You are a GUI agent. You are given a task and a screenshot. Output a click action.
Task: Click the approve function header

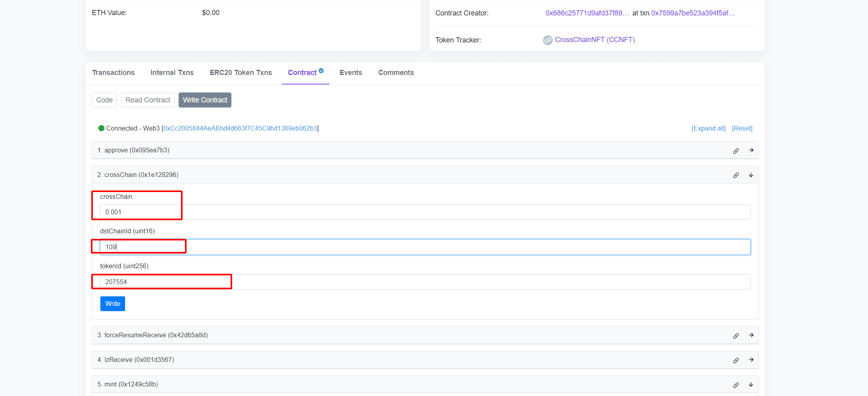pyautogui.click(x=425, y=150)
